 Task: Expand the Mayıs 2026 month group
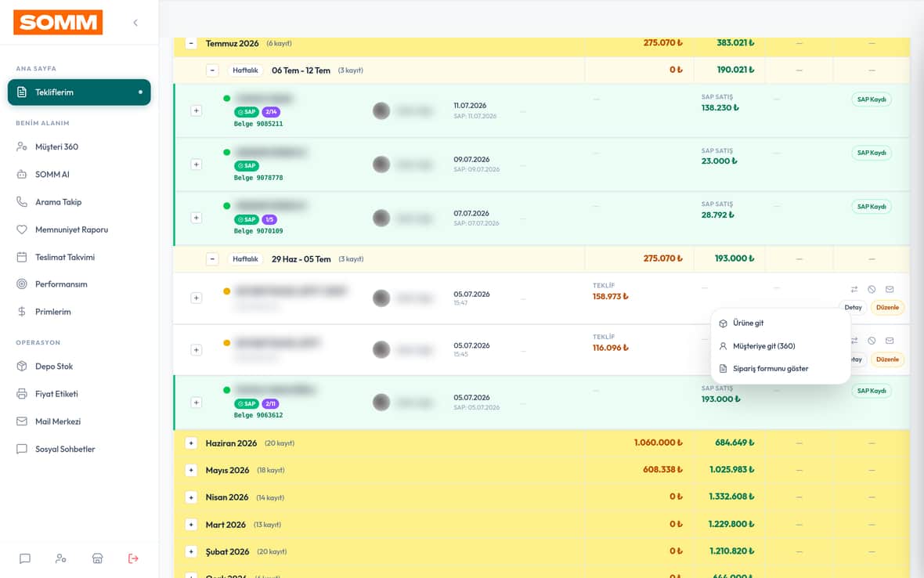click(191, 470)
